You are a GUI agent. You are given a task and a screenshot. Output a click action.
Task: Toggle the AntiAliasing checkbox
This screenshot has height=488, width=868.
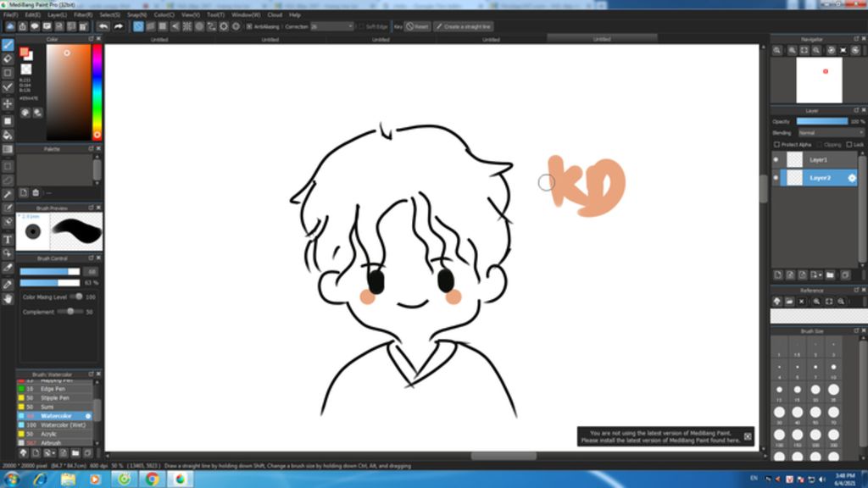tap(249, 26)
